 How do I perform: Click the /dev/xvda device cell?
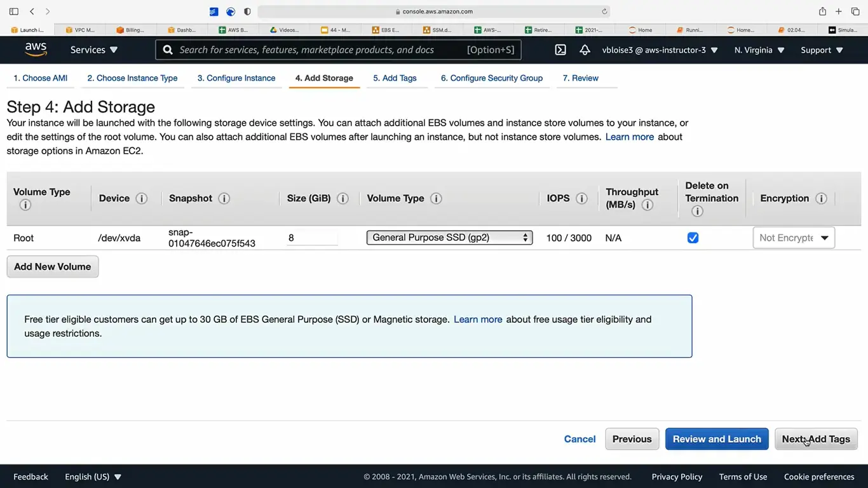click(x=119, y=238)
